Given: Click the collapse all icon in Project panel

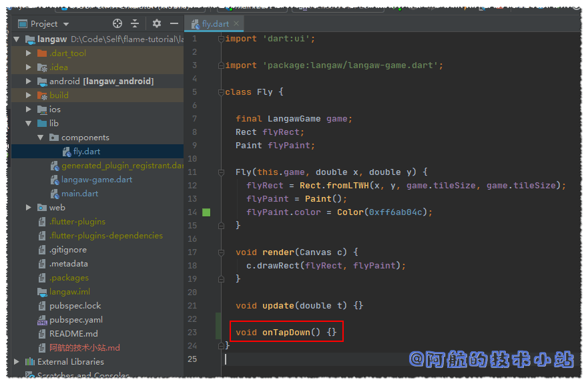Looking at the screenshot, I should (135, 23).
